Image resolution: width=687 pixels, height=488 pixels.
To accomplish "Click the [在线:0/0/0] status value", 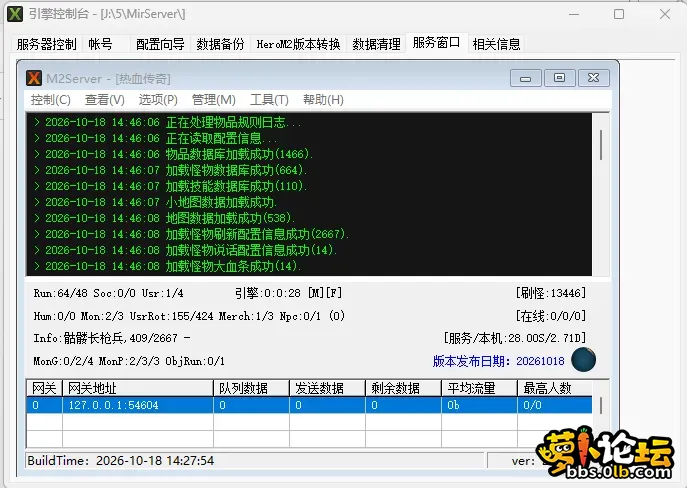I will (551, 316).
